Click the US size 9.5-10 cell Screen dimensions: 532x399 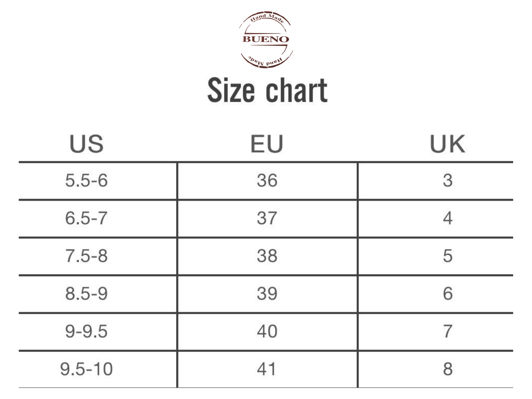(x=98, y=369)
